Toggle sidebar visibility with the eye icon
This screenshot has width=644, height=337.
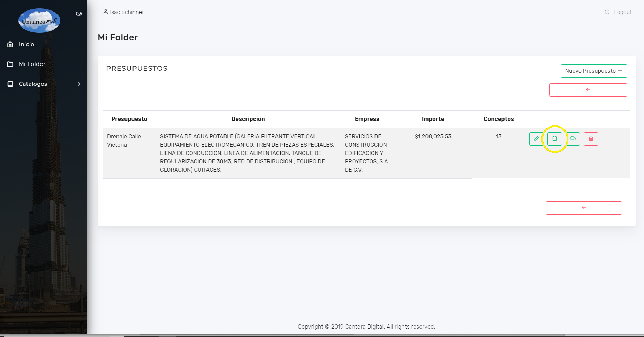[79, 14]
